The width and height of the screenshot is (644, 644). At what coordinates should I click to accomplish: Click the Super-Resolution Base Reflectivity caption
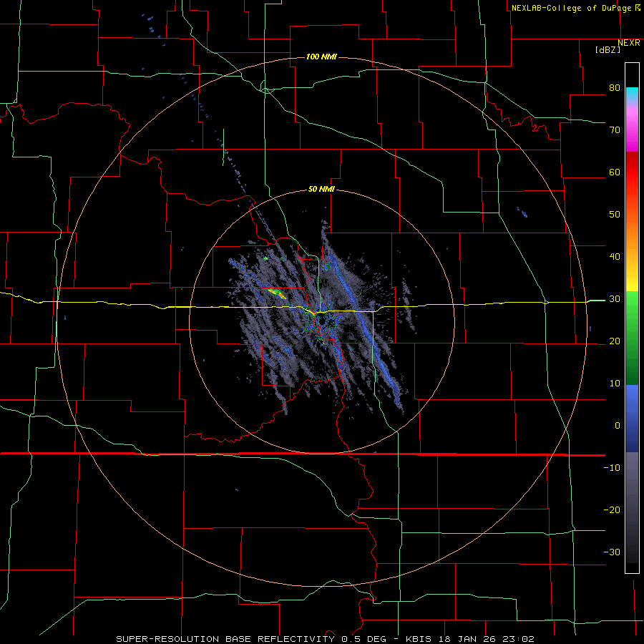click(325, 639)
